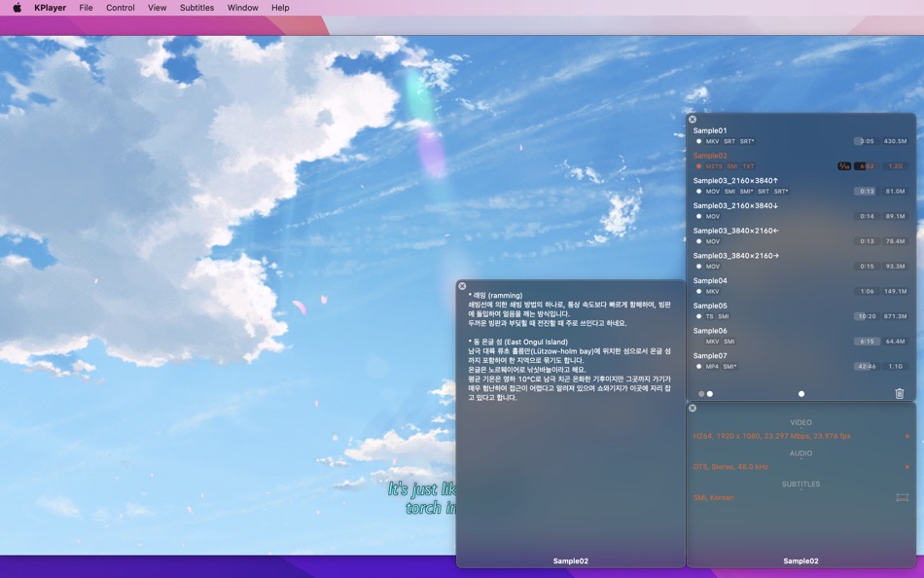The width and height of the screenshot is (924, 578).
Task: Click the 871.3M file size of Sample05
Action: [895, 316]
